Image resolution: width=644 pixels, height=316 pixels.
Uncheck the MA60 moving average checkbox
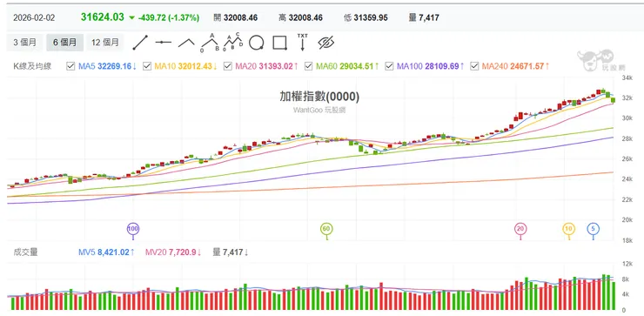pyautogui.click(x=308, y=66)
